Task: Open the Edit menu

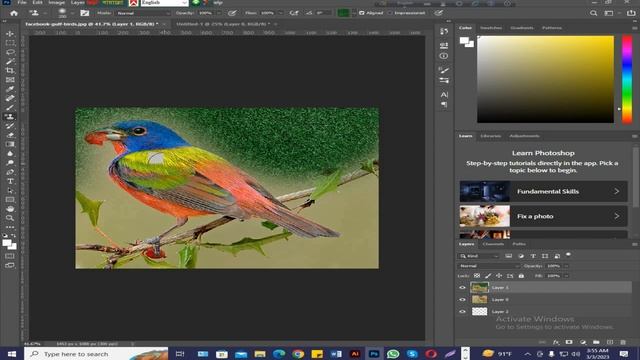Action: coord(38,2)
